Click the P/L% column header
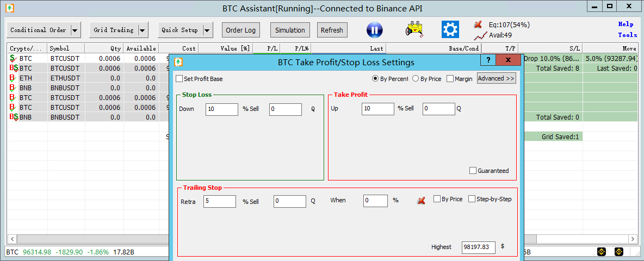This screenshot has width=644, height=261. [296, 48]
